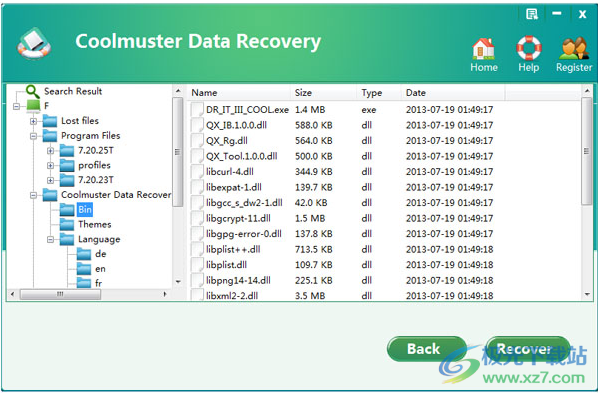Select the libexpat-1.dll file name
The image size is (598, 394).
point(234,187)
